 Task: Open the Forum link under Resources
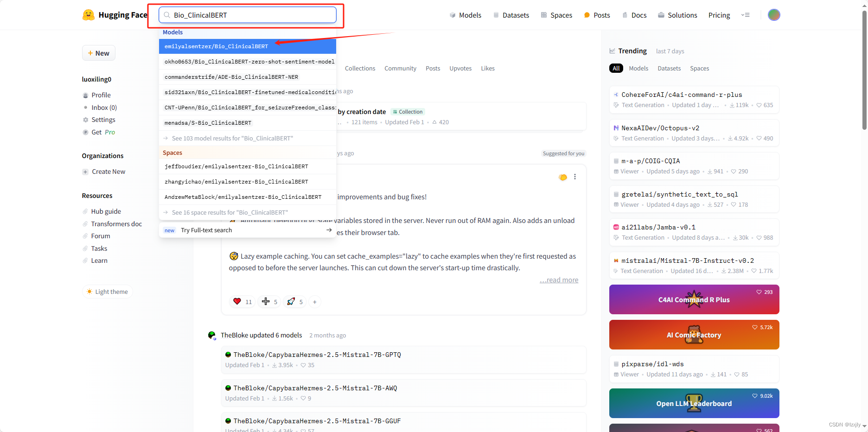pos(100,235)
